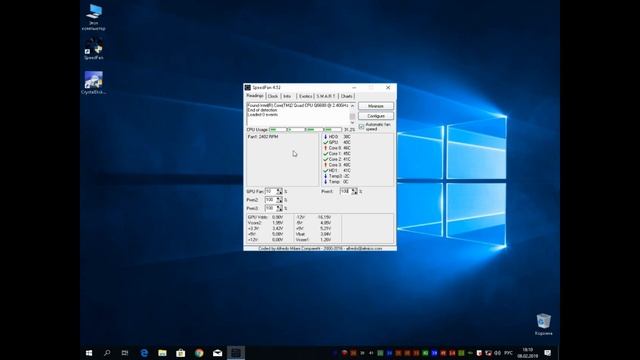640x360 pixels.
Task: Click the Pwm3 speed spinner arrows
Action: 280,208
